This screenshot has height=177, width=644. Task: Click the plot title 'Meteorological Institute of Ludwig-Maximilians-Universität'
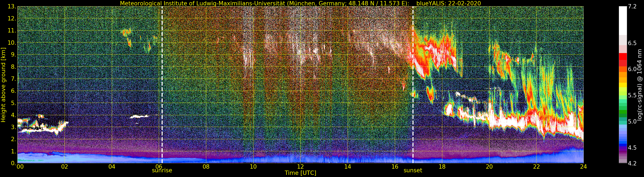203,3
